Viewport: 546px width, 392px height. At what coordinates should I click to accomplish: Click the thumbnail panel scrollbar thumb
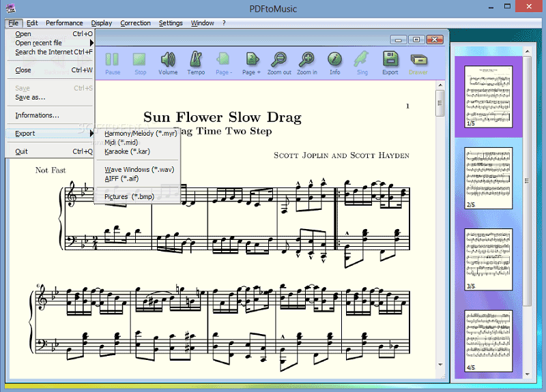(x=527, y=181)
